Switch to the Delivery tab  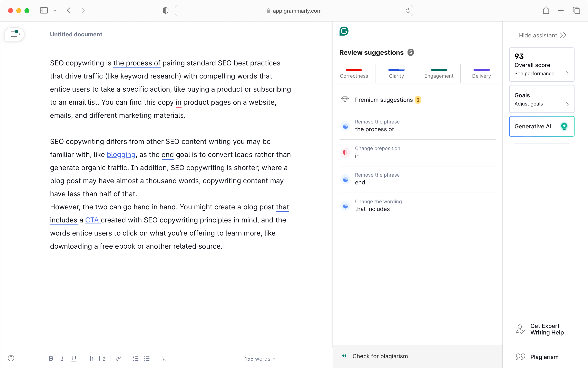coord(481,74)
